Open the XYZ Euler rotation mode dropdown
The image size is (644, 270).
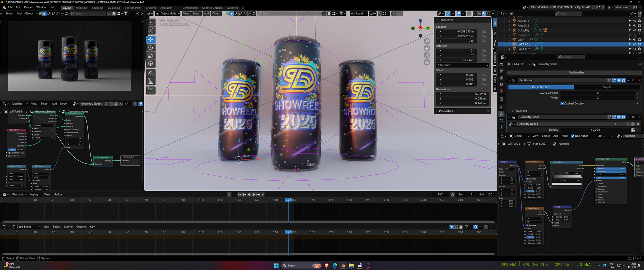(463, 65)
